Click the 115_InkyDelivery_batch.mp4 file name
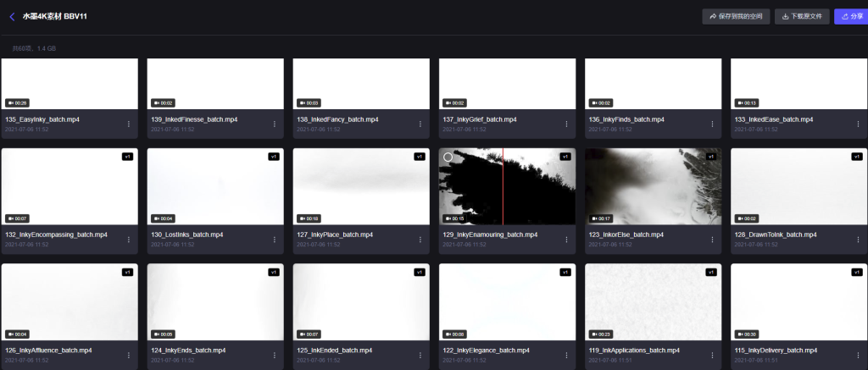Screen dimensions: 868x370 pyautogui.click(x=776, y=350)
